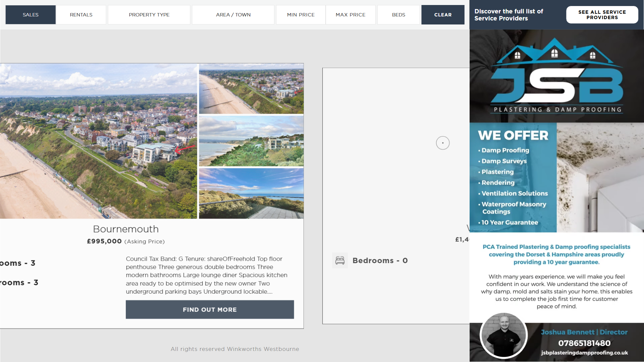Viewport: 644px width, 362px height.
Task: Switch to Rentals listings
Action: coord(81,15)
